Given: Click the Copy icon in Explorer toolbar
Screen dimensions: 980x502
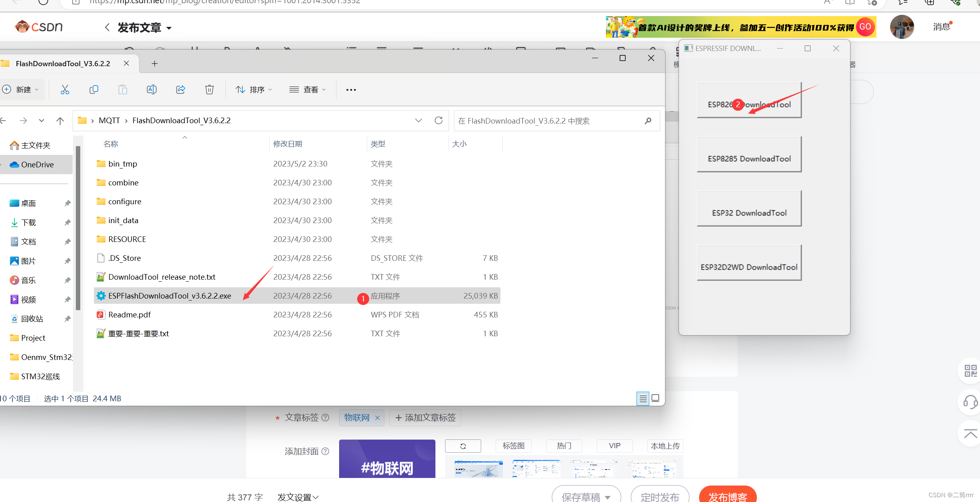Looking at the screenshot, I should (94, 89).
